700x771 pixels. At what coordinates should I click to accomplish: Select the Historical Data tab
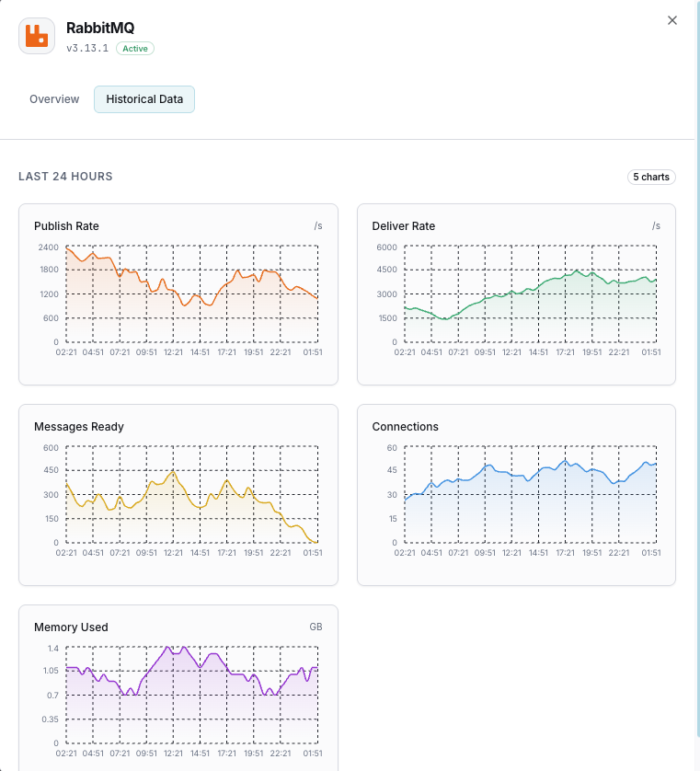tap(143, 98)
